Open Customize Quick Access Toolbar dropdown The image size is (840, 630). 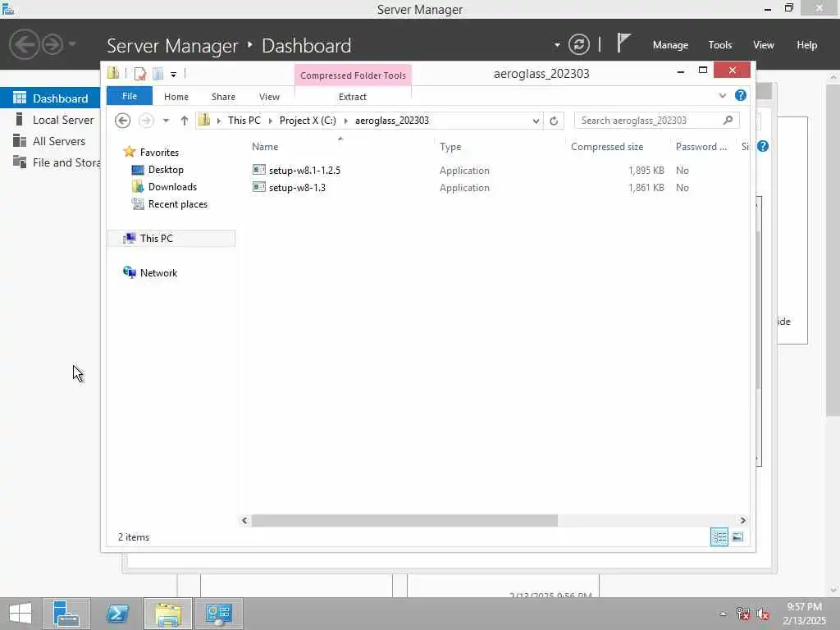pyautogui.click(x=173, y=74)
